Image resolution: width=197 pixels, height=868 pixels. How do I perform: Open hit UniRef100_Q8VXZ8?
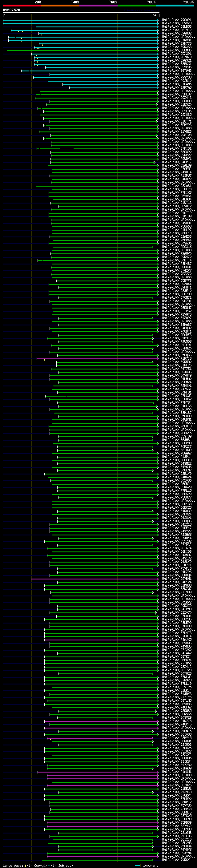pyautogui.click(x=176, y=23)
